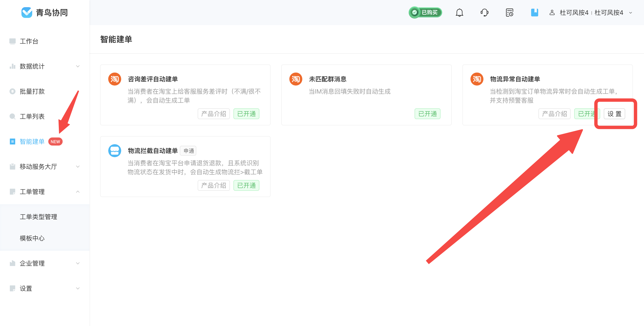Click 当IM消息回填失败时自动生成 description
This screenshot has height=326, width=644.
(350, 91)
